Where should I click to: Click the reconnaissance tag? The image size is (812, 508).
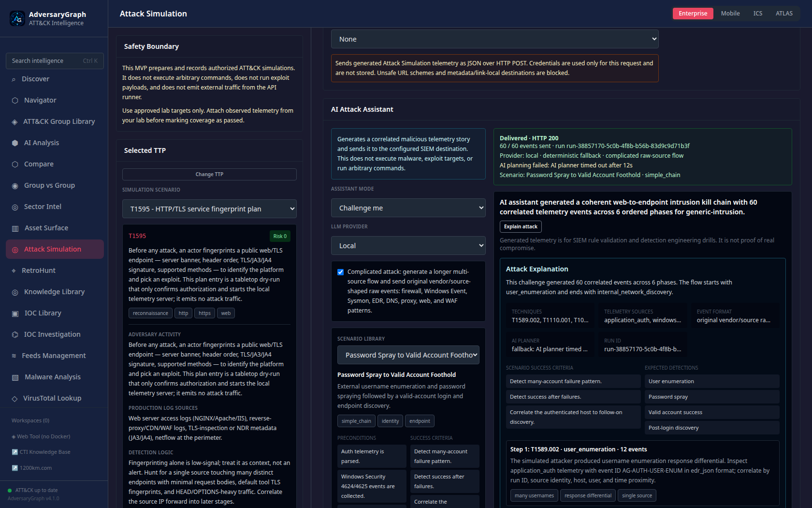pyautogui.click(x=150, y=314)
